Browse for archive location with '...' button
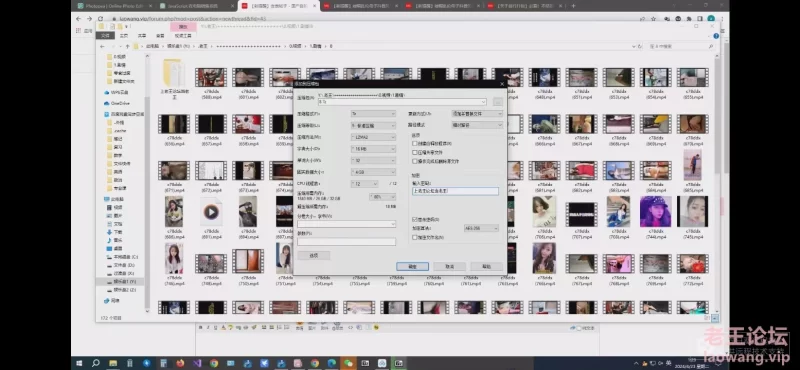This screenshot has width=800, height=370. tap(498, 102)
